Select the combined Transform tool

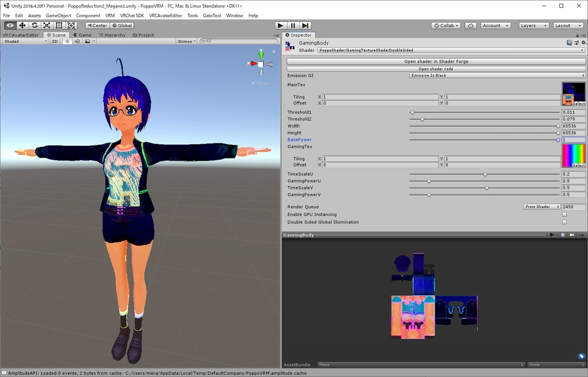(71, 25)
